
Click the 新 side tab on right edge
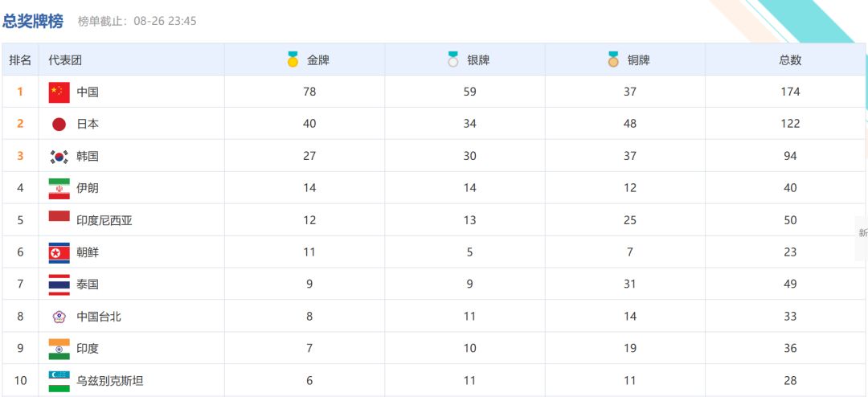[862, 232]
